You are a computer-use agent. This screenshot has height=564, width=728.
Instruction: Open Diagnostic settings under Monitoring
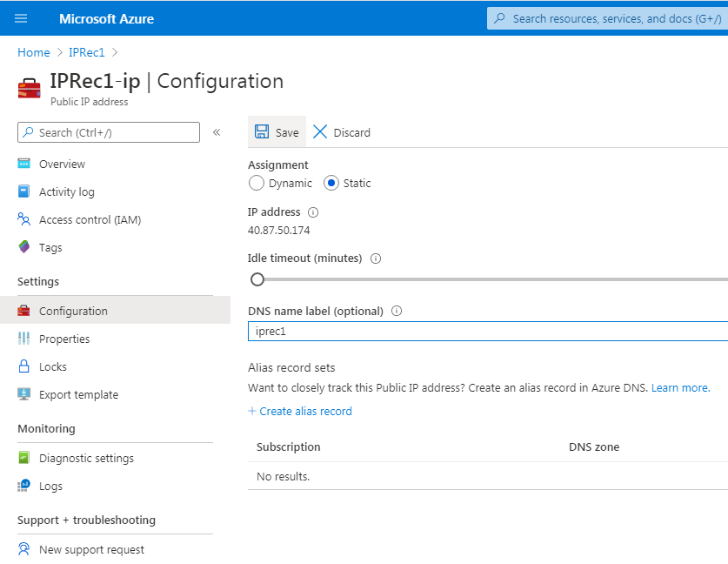pos(86,458)
